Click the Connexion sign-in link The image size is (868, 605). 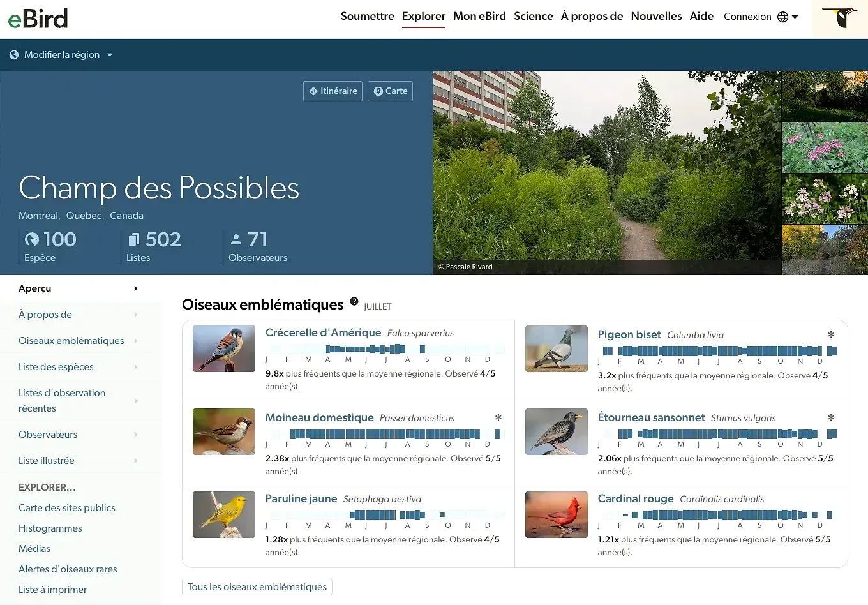tap(747, 17)
